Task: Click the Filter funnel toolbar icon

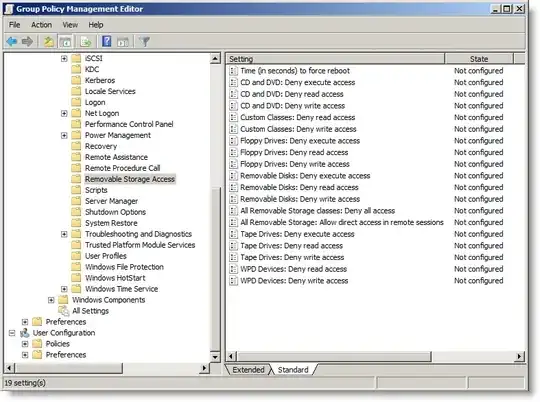Action: (x=145, y=42)
